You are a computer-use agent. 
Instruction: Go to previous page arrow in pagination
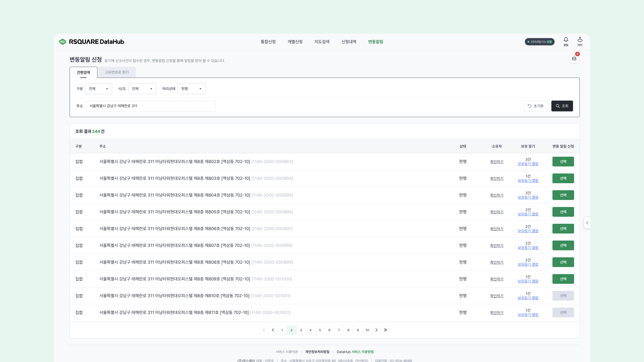click(x=273, y=330)
